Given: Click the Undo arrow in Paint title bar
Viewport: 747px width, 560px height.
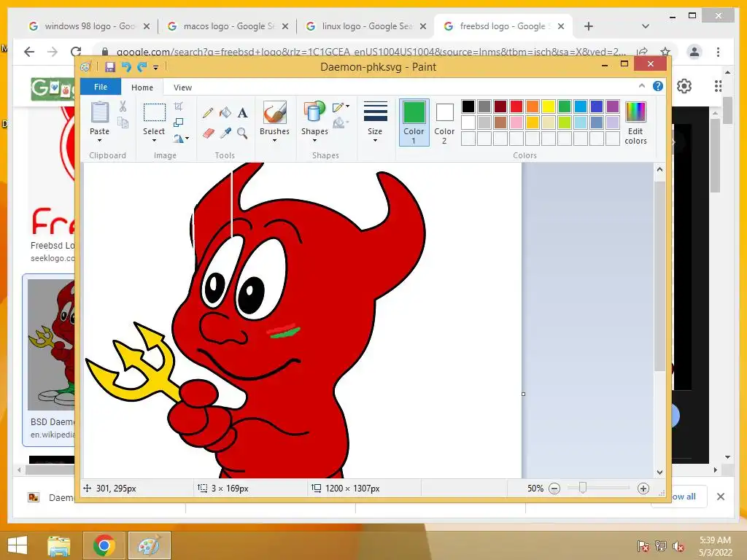Looking at the screenshot, I should pyautogui.click(x=125, y=66).
